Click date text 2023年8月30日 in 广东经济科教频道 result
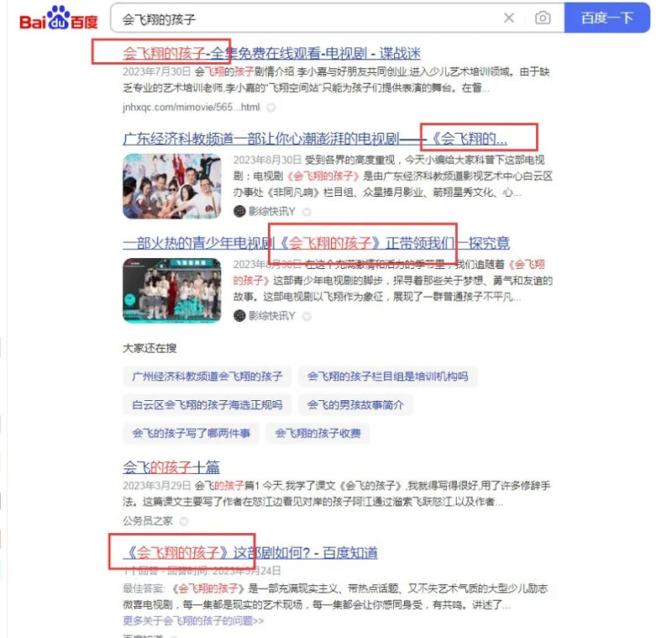This screenshot has height=638, width=672. pyautogui.click(x=267, y=161)
